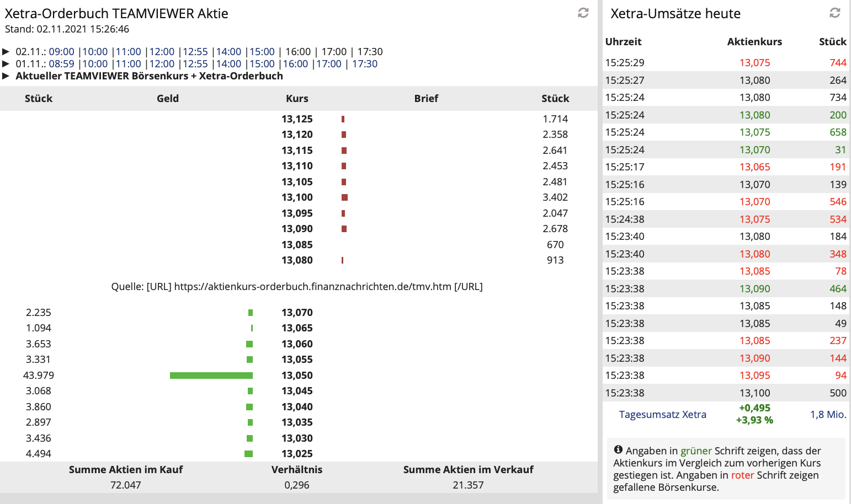851x504 pixels.
Task: Open the 16:00 snapshot for 01.11.
Action: pos(295,63)
